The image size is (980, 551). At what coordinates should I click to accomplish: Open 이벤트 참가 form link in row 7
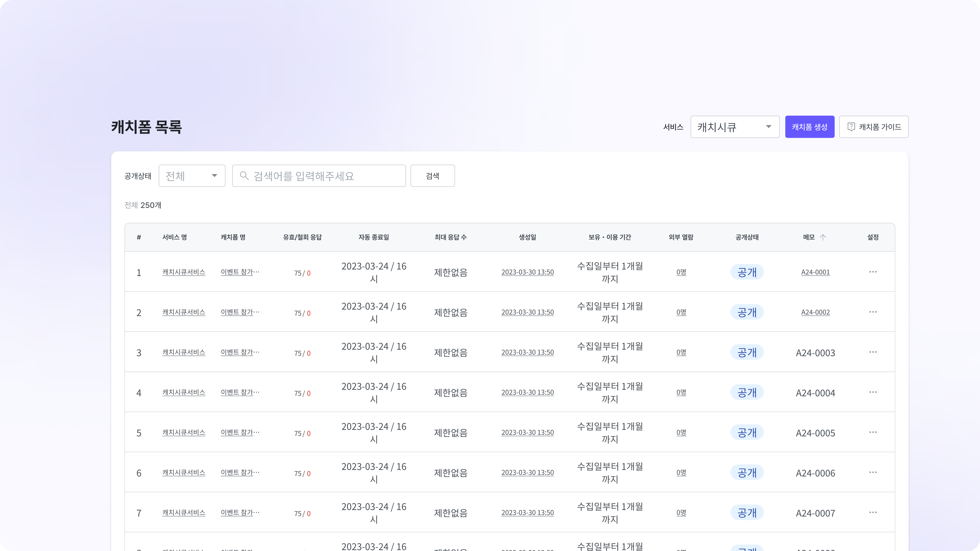coord(240,512)
